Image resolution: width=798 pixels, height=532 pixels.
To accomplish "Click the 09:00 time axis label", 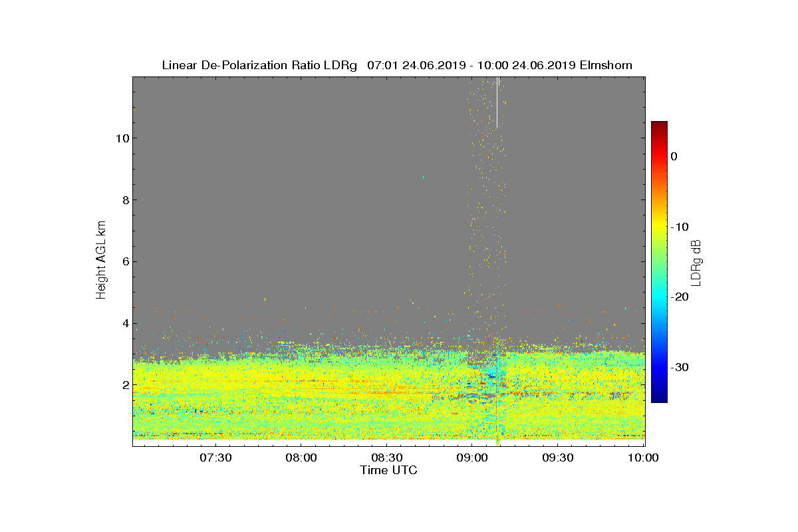I will [x=472, y=458].
